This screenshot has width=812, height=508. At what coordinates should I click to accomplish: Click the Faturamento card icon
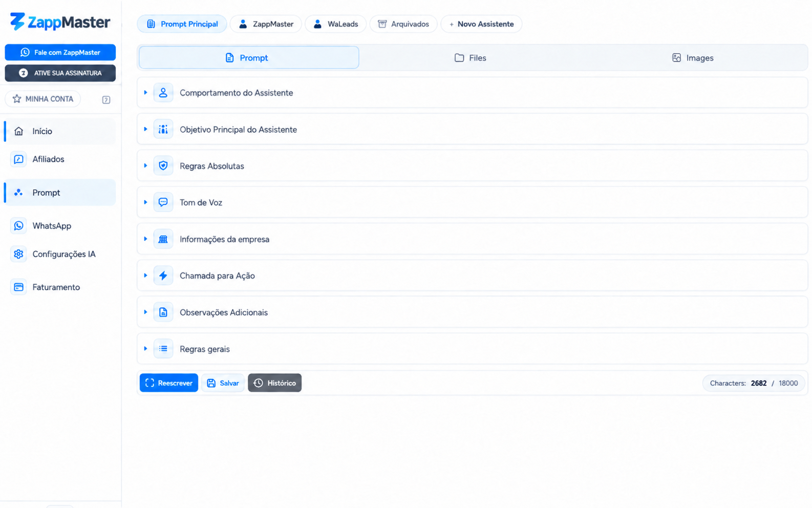pos(19,287)
